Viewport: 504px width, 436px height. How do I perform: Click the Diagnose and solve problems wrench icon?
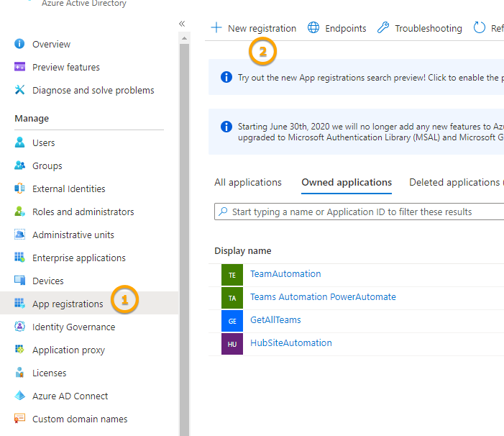(x=19, y=90)
